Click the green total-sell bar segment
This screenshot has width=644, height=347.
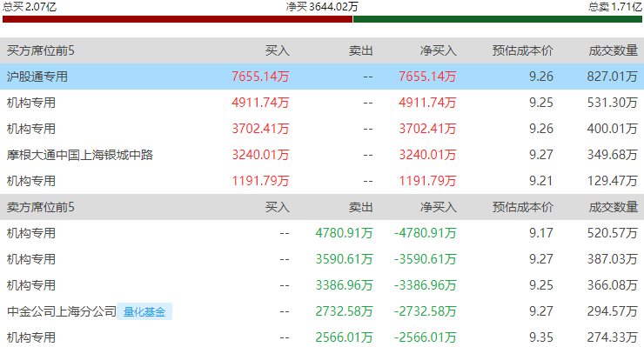tap(498, 19)
